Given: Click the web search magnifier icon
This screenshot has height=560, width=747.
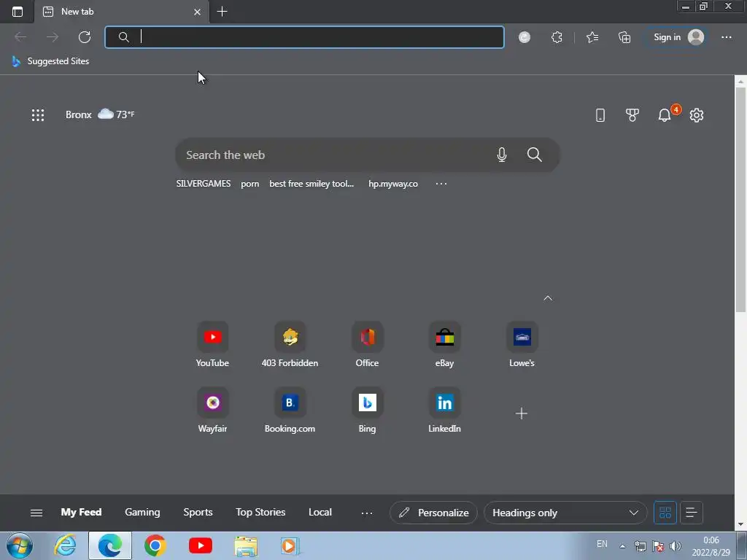Looking at the screenshot, I should pos(534,155).
